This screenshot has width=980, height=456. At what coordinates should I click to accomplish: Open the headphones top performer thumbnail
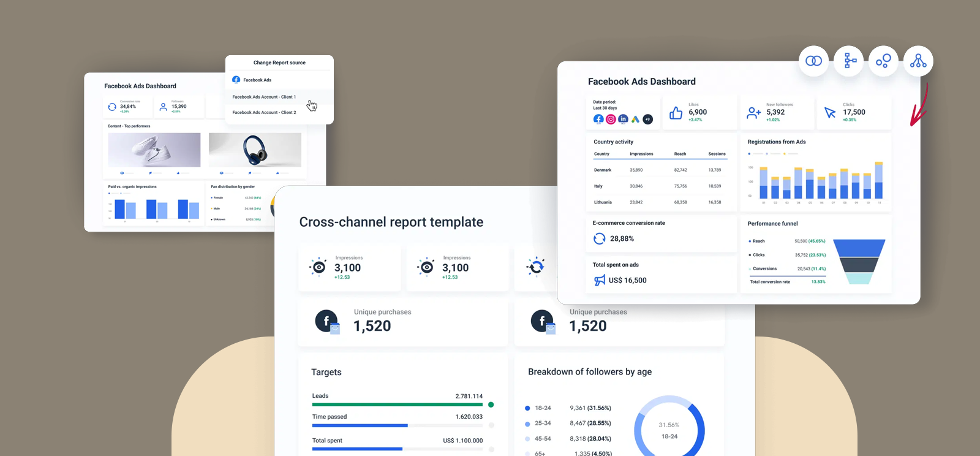[x=255, y=150]
